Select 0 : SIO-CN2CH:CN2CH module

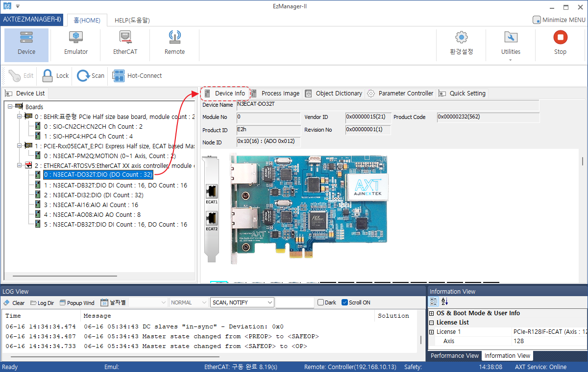(93, 126)
